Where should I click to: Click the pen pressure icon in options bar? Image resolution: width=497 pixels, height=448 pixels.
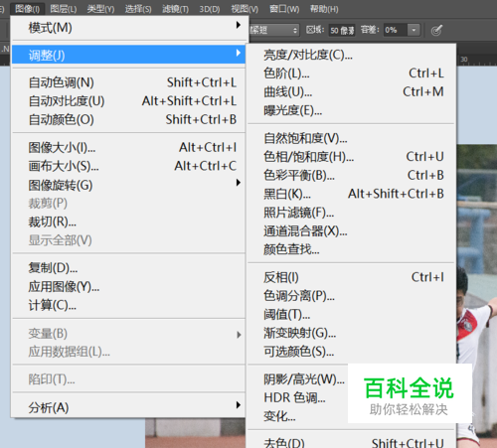[x=436, y=31]
